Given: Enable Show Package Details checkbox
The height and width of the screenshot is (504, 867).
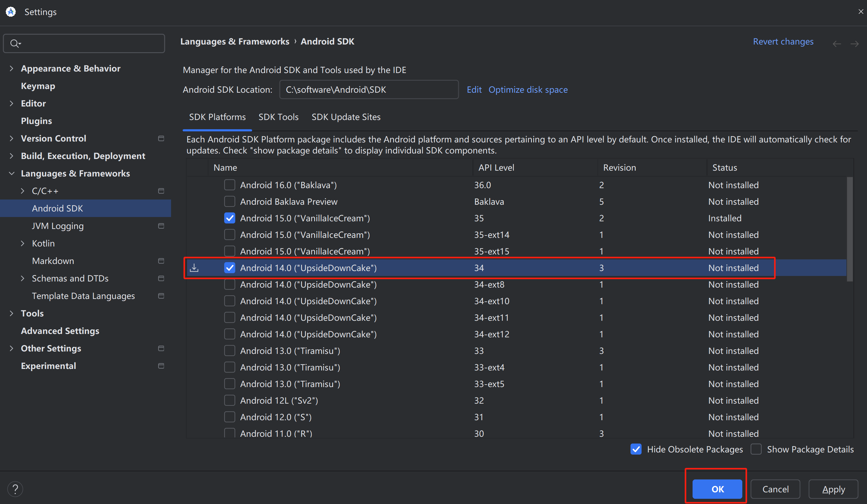Looking at the screenshot, I should (x=756, y=449).
